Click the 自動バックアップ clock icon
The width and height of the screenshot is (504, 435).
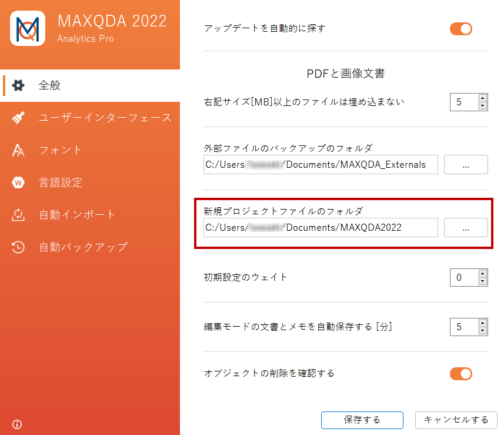click(18, 247)
